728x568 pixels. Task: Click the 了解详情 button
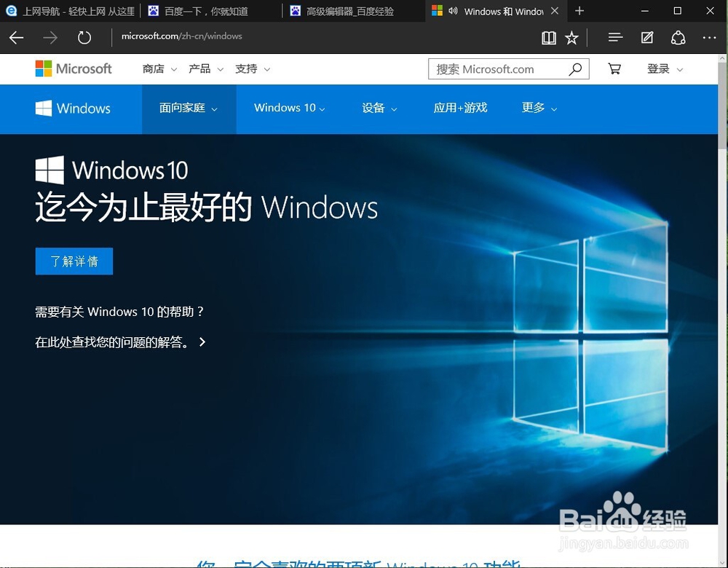tap(74, 261)
